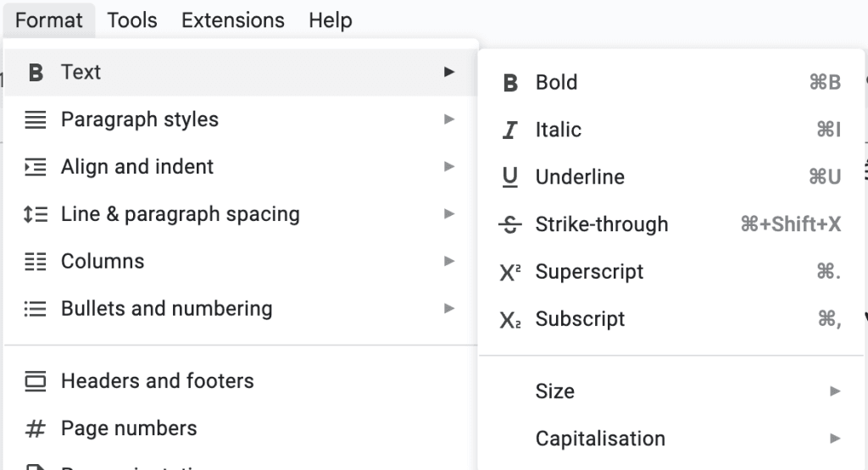Click the Italic I icon
Viewport: 868px width, 470px height.
(x=510, y=130)
